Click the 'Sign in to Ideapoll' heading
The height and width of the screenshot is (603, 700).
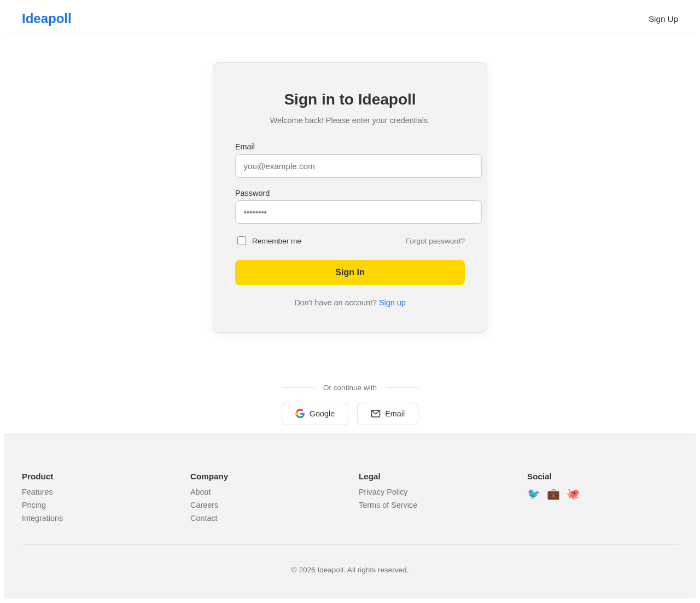tap(350, 99)
